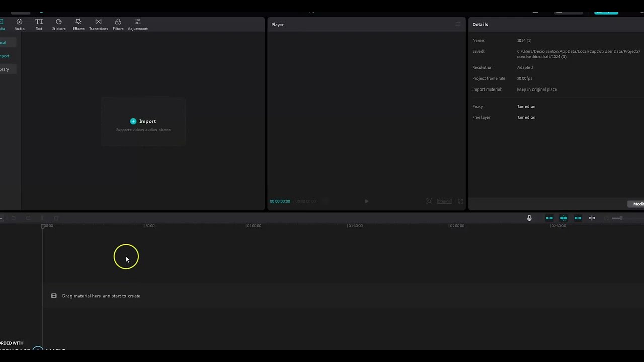Toggle main track magnet
The height and width of the screenshot is (362, 644).
(x=549, y=218)
